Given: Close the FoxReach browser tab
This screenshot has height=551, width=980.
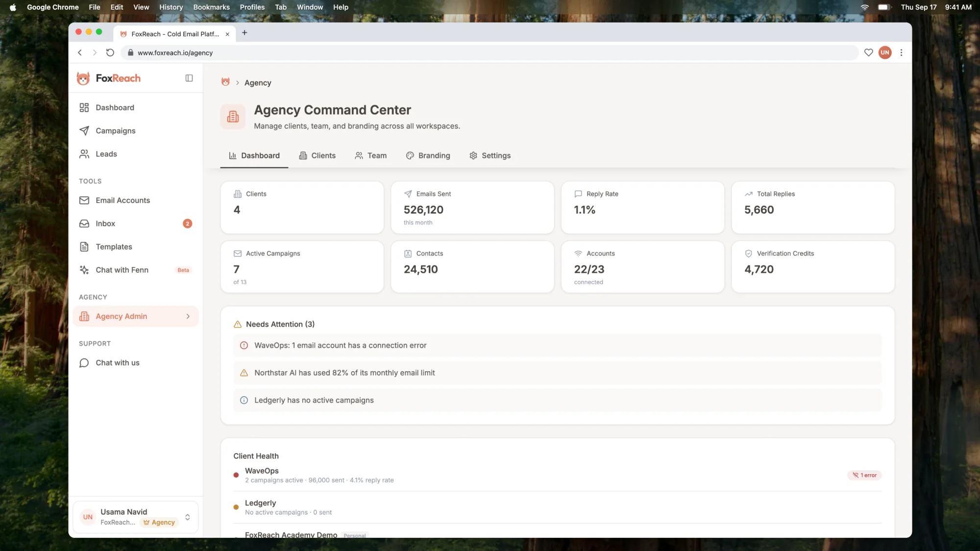Looking at the screenshot, I should click(227, 34).
